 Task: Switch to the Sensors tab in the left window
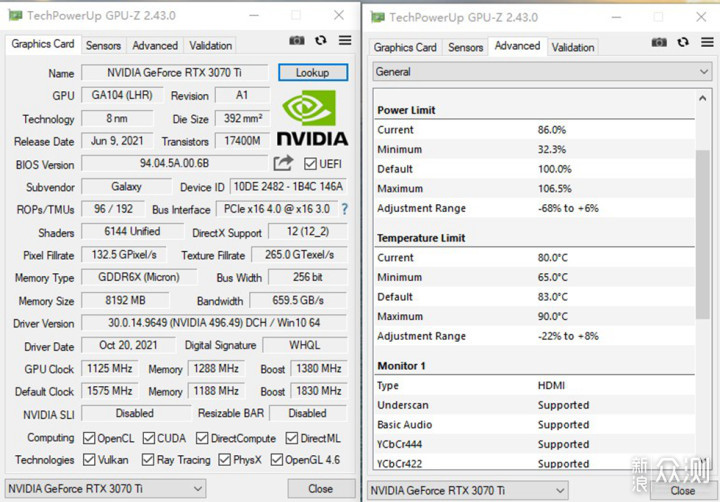[103, 45]
